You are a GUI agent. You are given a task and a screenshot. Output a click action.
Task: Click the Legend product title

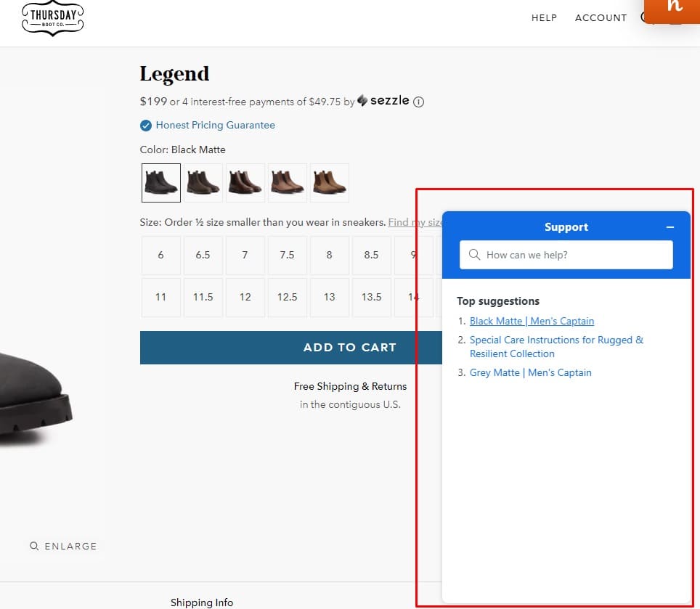pos(174,74)
